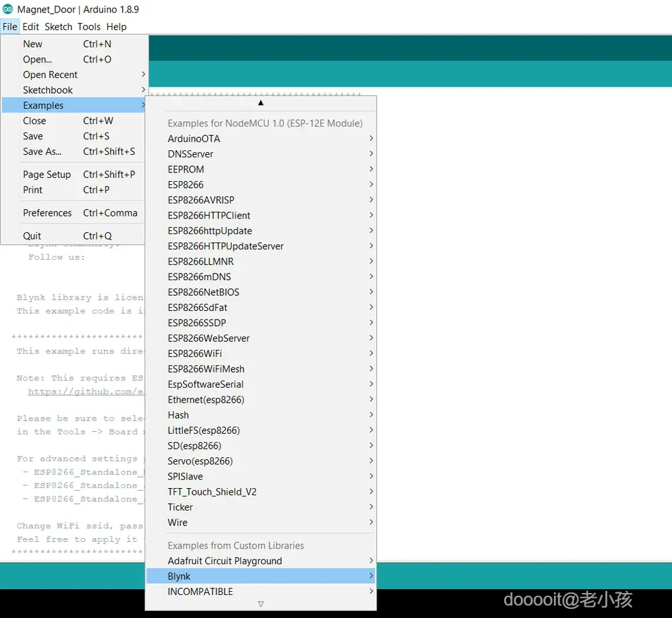
Task: Open EspSoftwareSerial examples submenu
Action: click(x=261, y=384)
